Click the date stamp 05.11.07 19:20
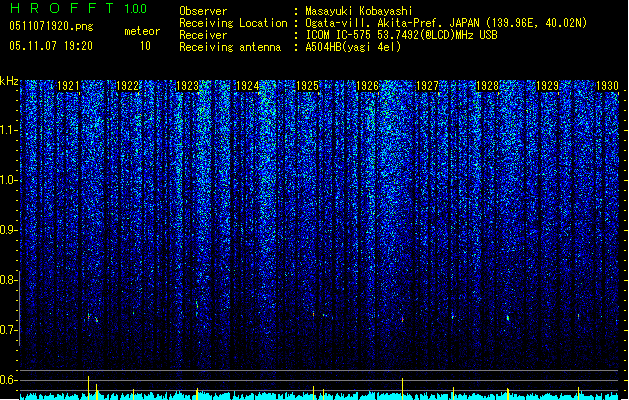 [x=51, y=46]
